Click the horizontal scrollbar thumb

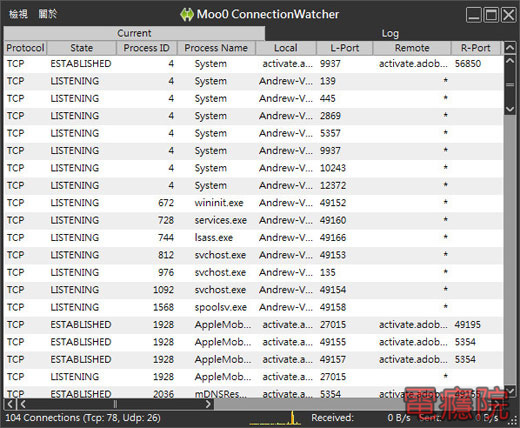115,404
